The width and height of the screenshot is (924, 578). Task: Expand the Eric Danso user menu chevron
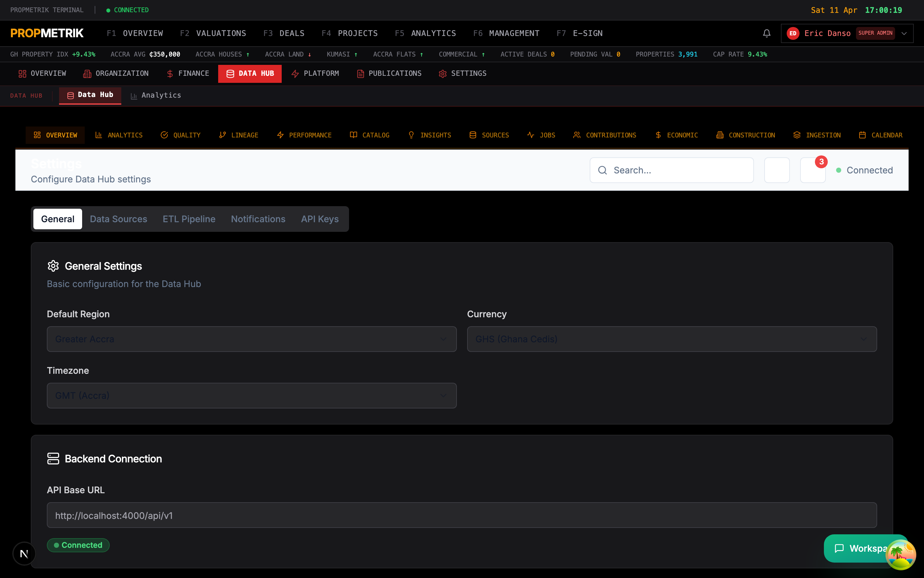click(904, 33)
